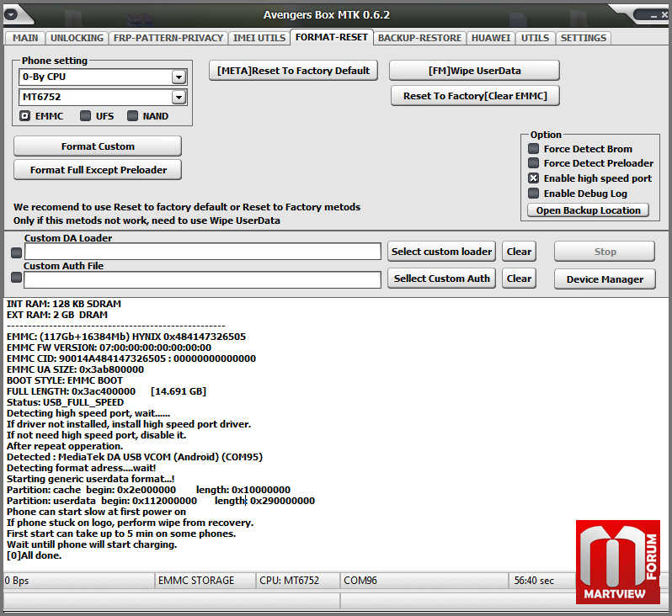The image size is (672, 616).
Task: Tick the Custom Auth File checkbox
Action: click(x=16, y=278)
